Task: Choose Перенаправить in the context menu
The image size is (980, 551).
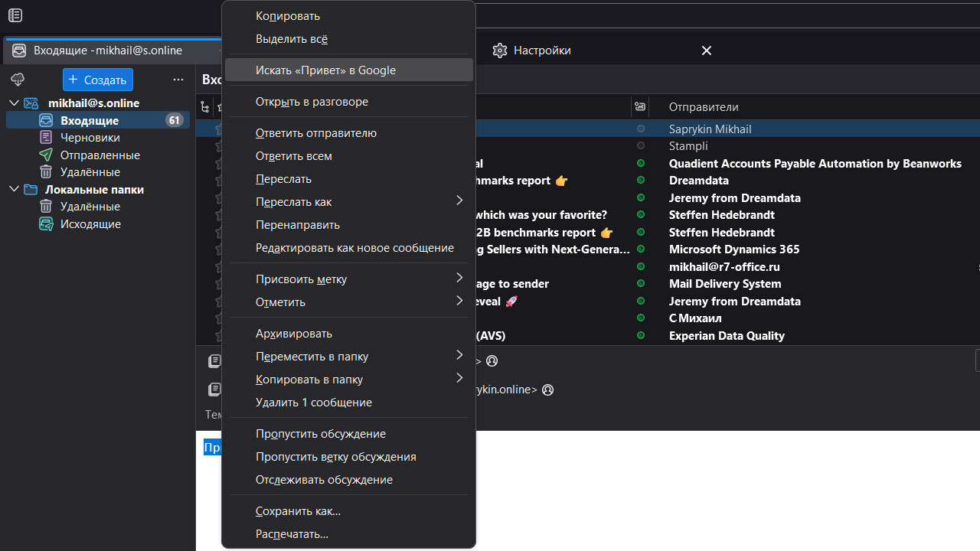Action: pos(348,225)
